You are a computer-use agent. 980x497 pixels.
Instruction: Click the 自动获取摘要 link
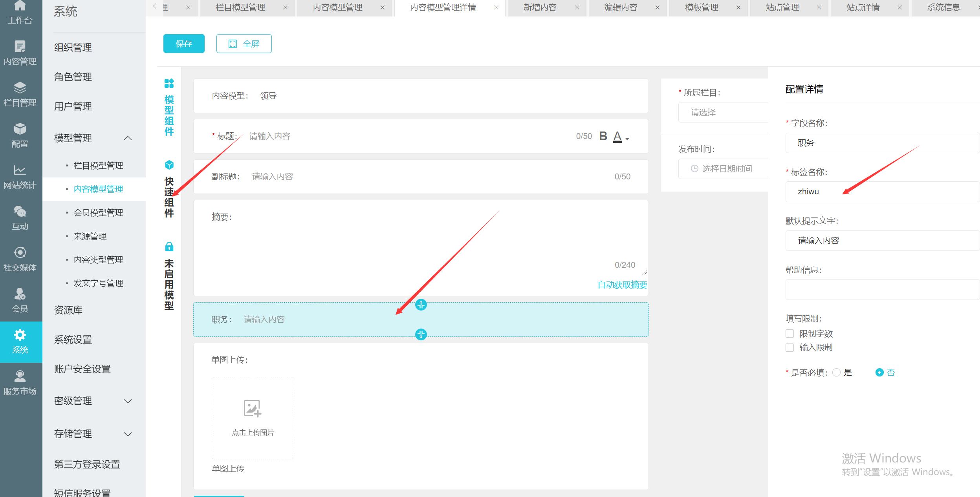(622, 285)
